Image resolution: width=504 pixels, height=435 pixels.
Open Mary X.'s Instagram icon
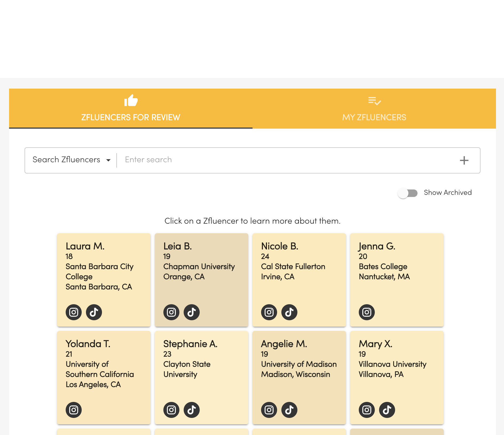[x=367, y=410]
